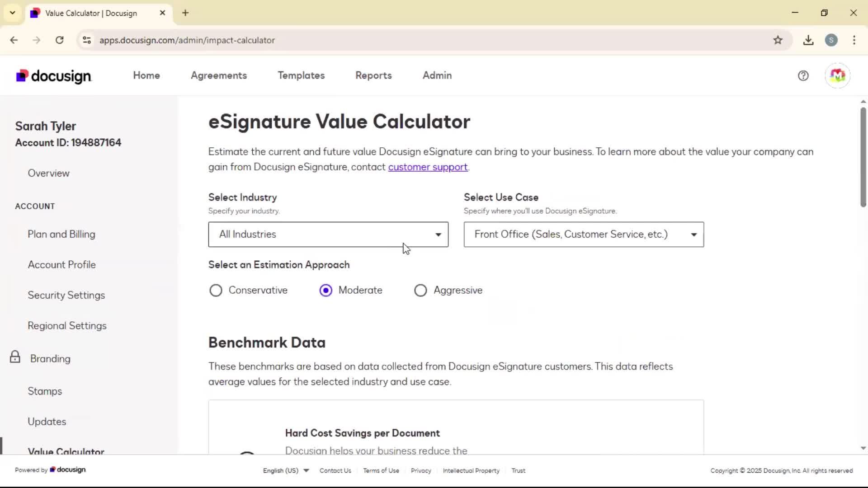Open the English (US) language selector
Image resolution: width=868 pixels, height=488 pixels.
[x=286, y=470]
